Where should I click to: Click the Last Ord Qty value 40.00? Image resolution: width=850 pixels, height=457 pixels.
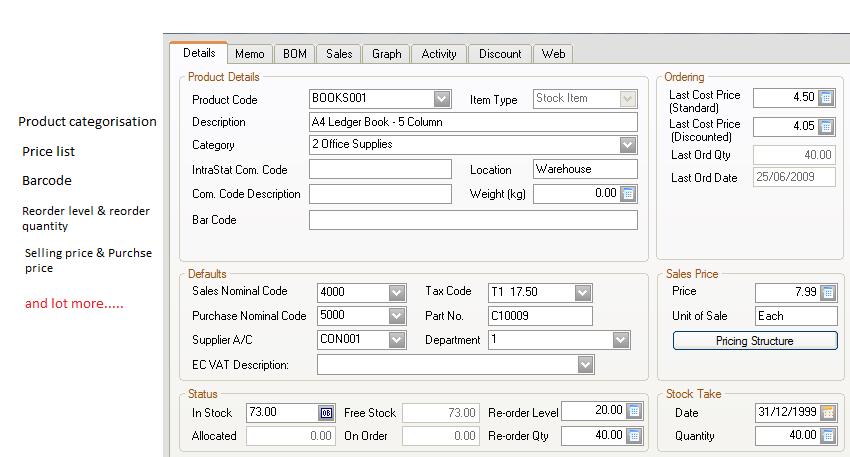(x=794, y=155)
